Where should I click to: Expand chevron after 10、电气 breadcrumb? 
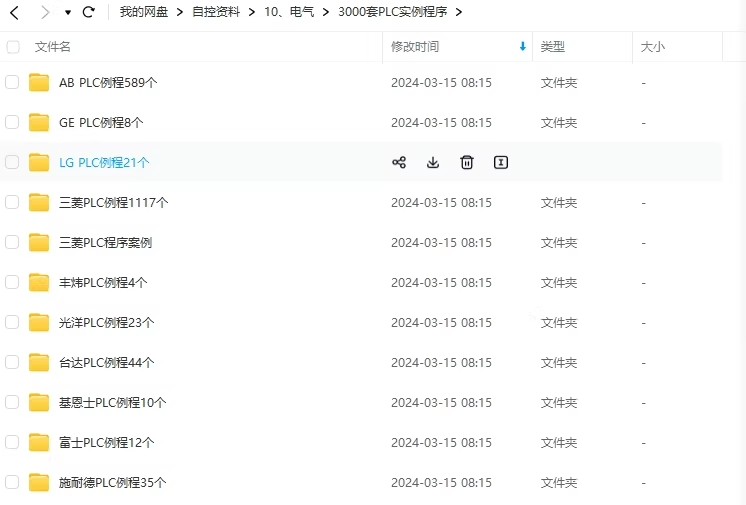(326, 12)
